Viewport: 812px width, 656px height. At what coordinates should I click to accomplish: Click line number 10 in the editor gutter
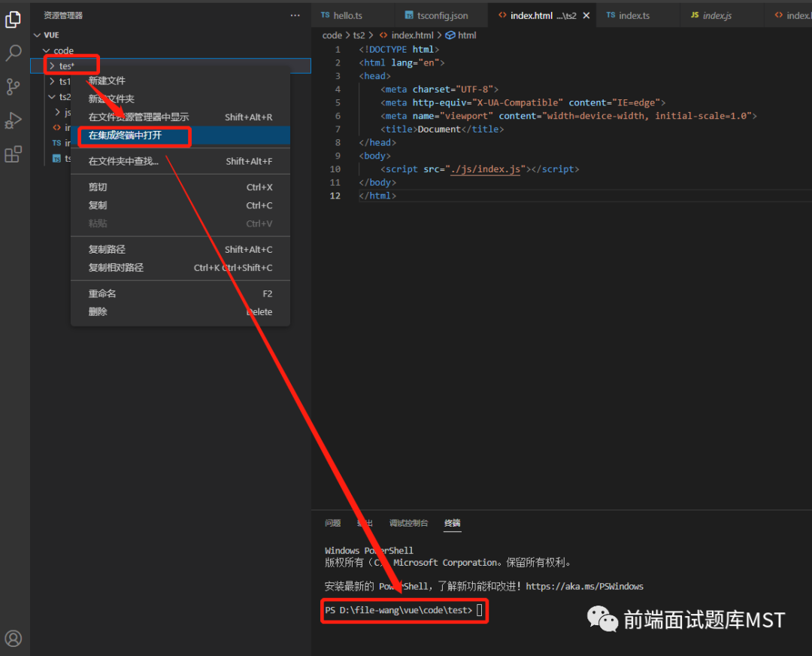pos(335,169)
